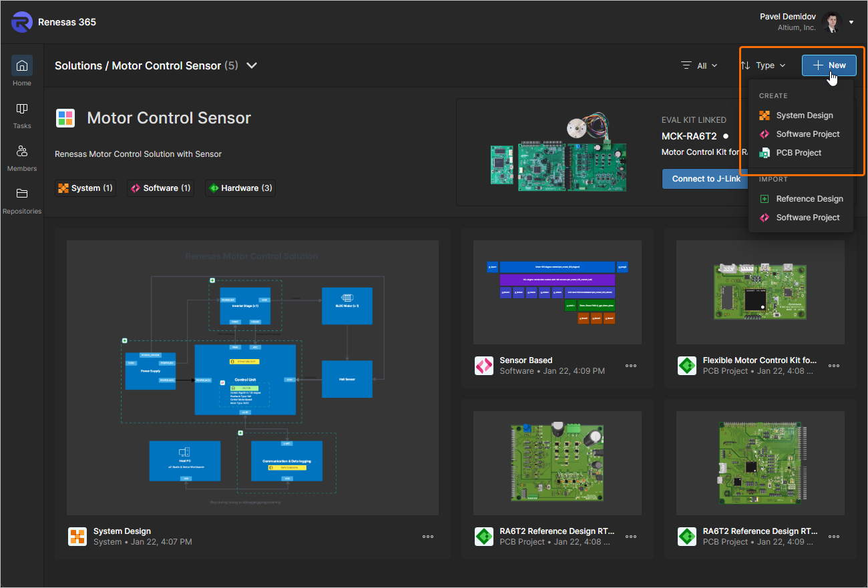Click the New button

tap(829, 65)
